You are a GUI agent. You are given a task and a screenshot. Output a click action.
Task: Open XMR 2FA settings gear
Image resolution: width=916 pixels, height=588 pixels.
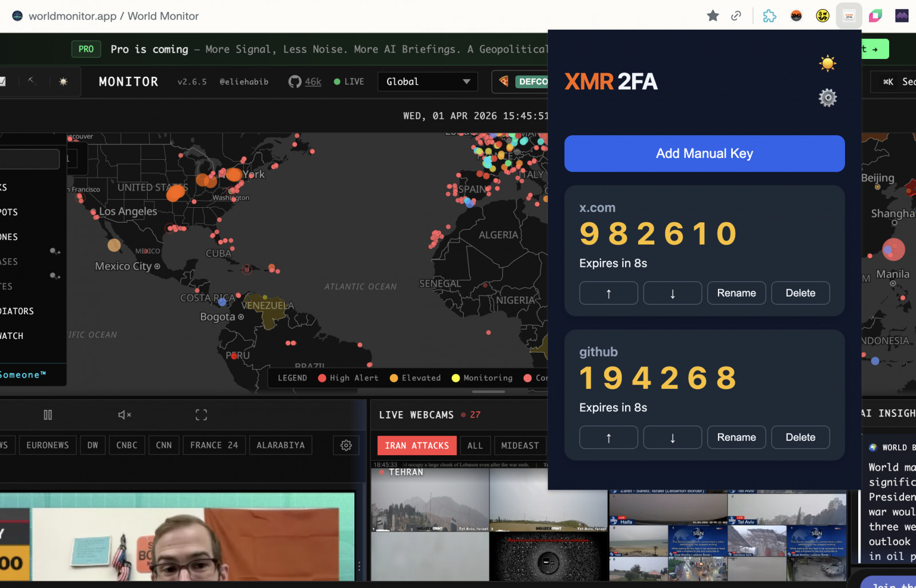tap(827, 98)
